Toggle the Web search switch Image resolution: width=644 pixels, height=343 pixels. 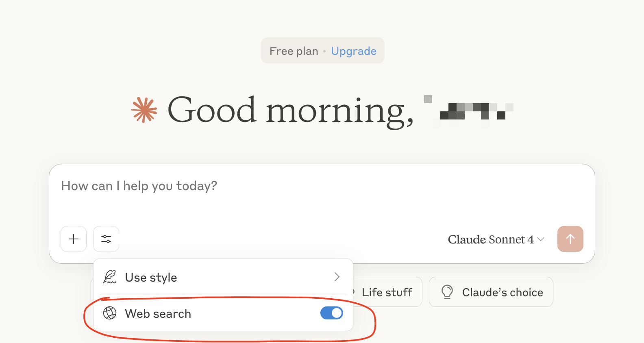332,313
